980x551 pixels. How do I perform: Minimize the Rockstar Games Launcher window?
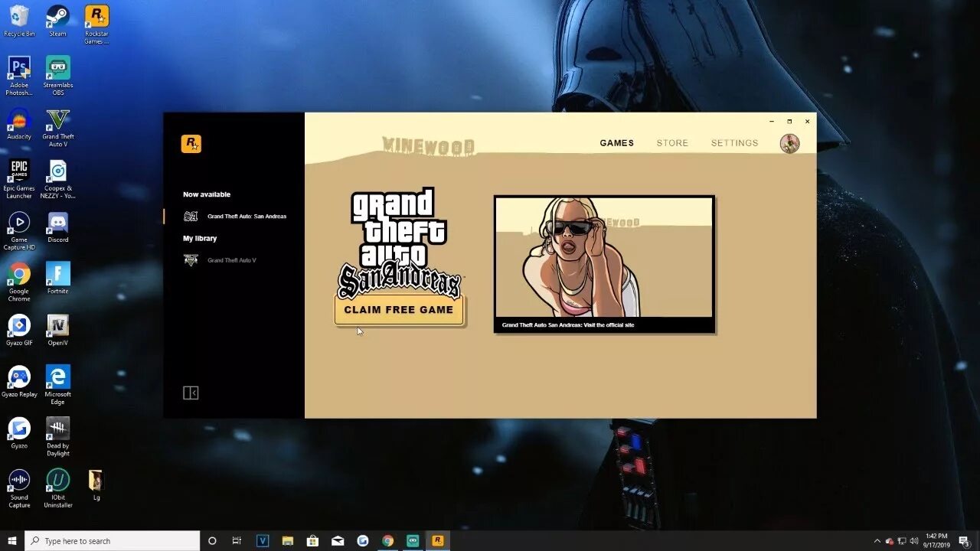click(772, 122)
